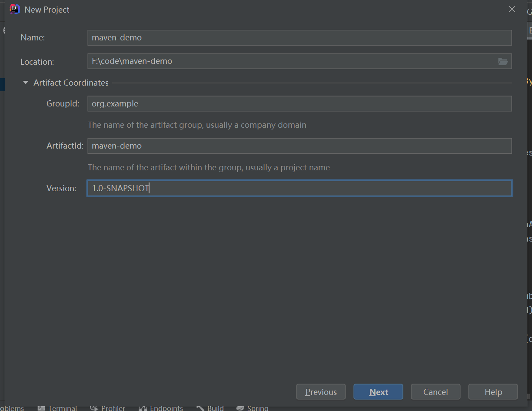
Task: Cancel the new project creation
Action: pos(435,391)
